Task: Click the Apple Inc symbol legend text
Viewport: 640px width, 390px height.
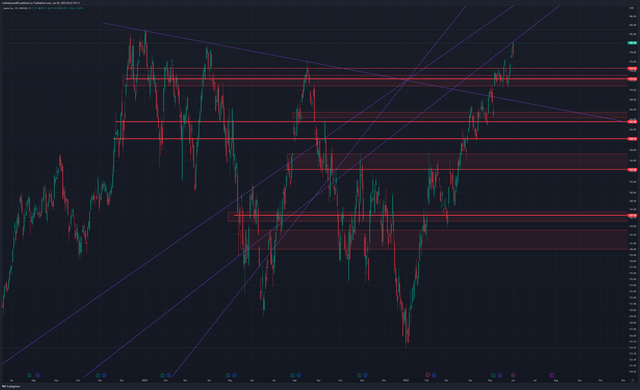Action: pos(16,8)
